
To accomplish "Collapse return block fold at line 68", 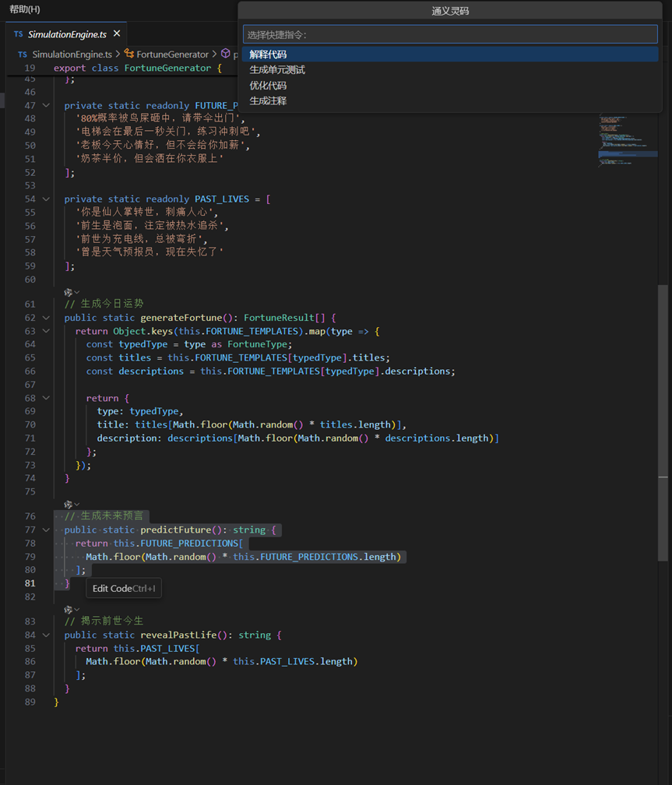I will click(46, 398).
